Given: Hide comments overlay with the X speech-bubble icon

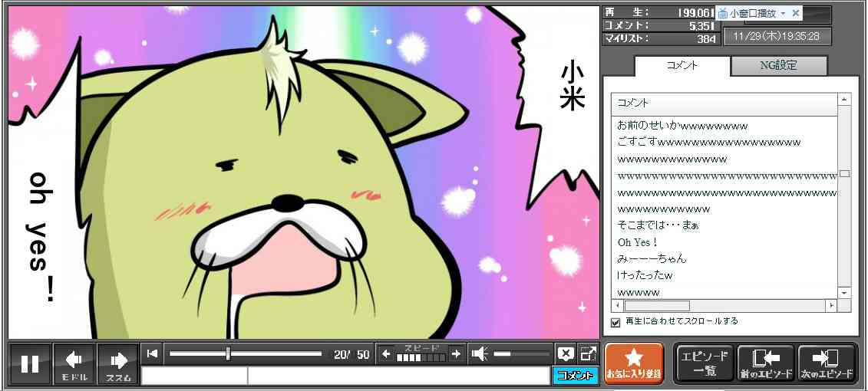Looking at the screenshot, I should 566,353.
